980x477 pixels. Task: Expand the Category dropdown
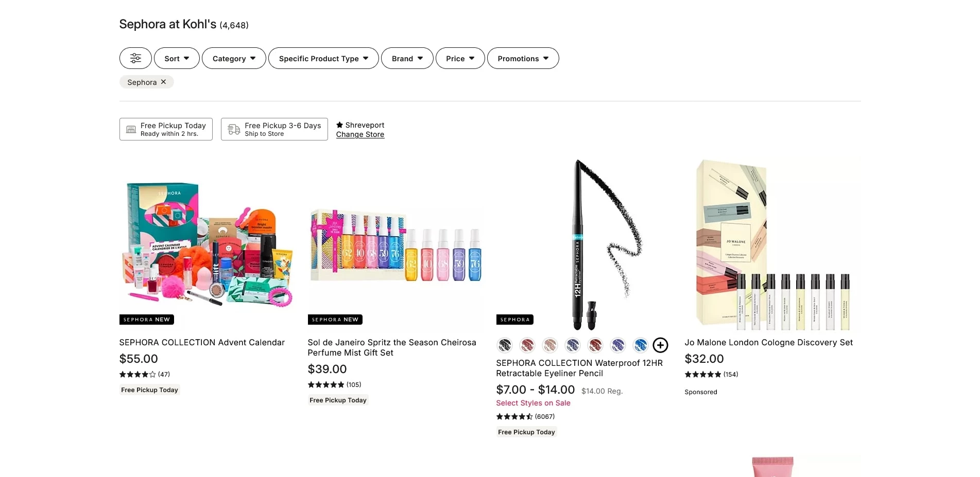point(234,58)
